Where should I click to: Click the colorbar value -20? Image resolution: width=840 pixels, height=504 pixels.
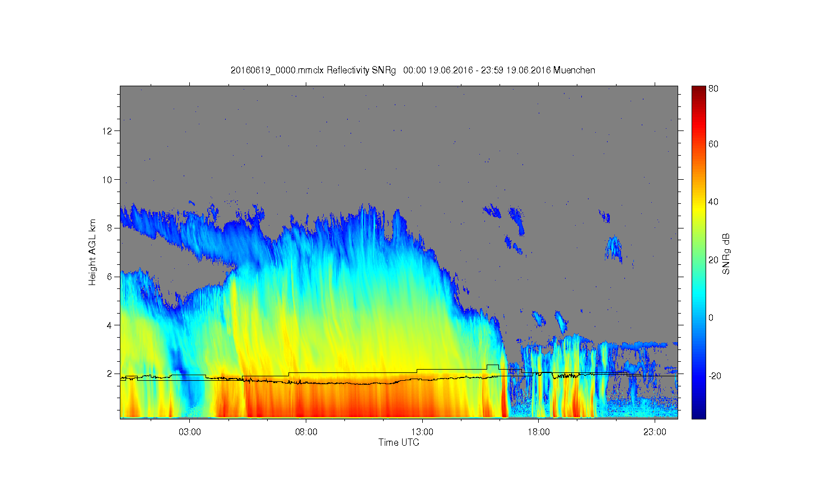(715, 376)
